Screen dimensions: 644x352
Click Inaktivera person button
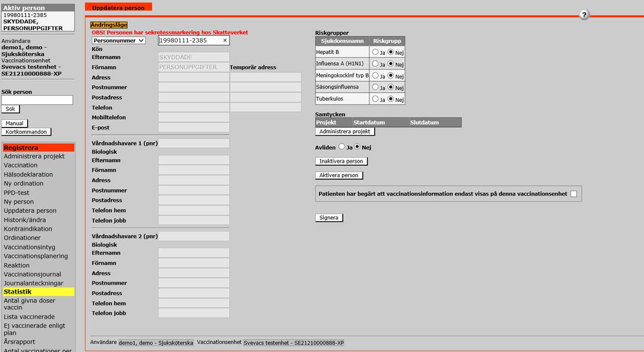341,162
